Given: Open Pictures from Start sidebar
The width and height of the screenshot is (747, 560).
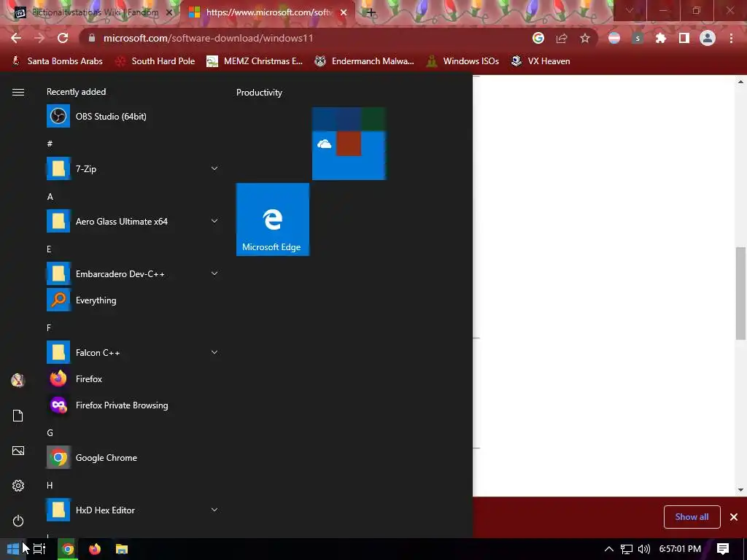Looking at the screenshot, I should click(x=18, y=451).
